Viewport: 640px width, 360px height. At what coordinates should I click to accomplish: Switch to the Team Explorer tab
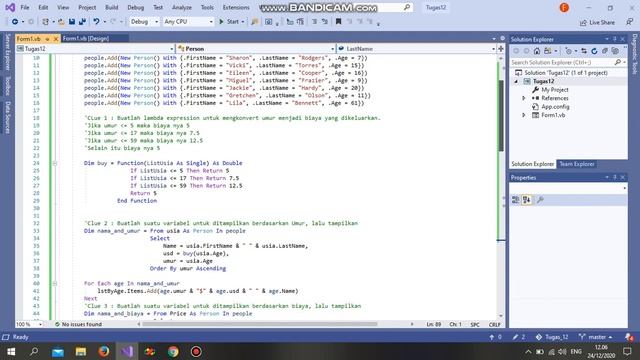tap(577, 164)
